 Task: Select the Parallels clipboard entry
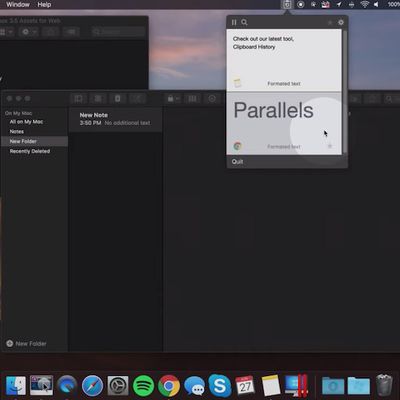284,123
